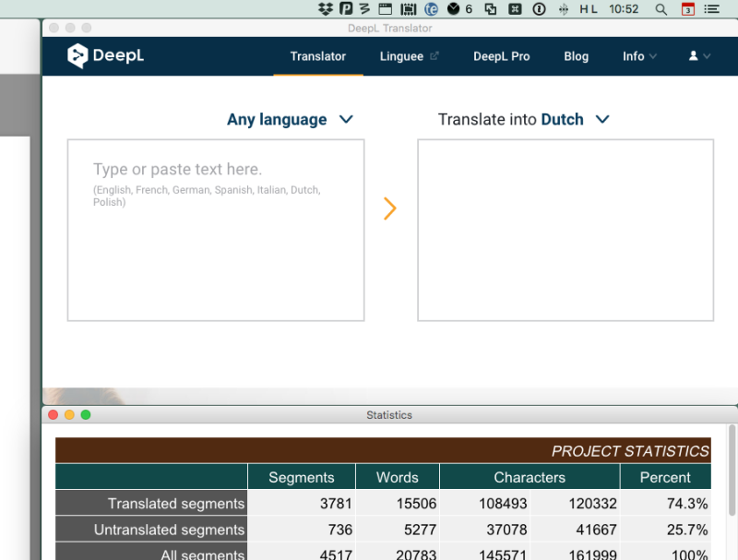
Task: Open the Translate into Dutch dropdown
Action: click(523, 120)
